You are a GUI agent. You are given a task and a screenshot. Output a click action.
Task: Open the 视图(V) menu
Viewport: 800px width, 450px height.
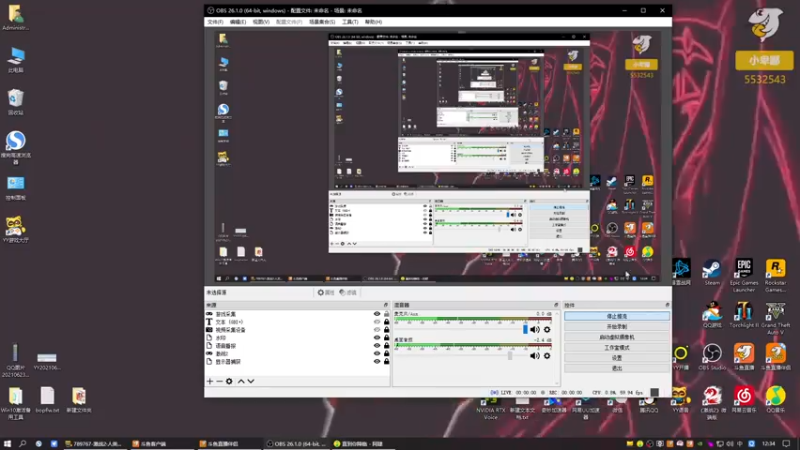coord(261,22)
